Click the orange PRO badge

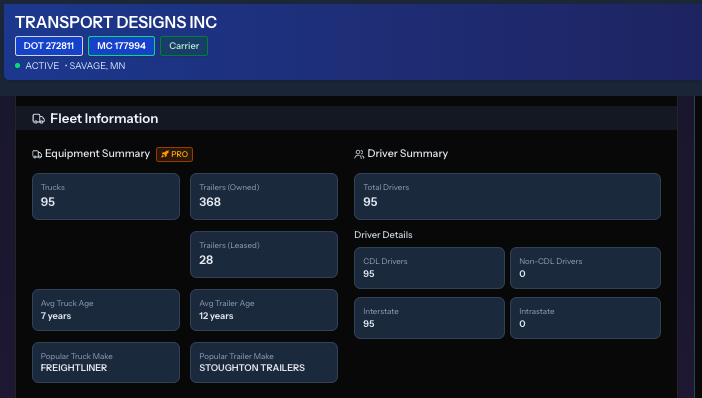click(x=175, y=154)
